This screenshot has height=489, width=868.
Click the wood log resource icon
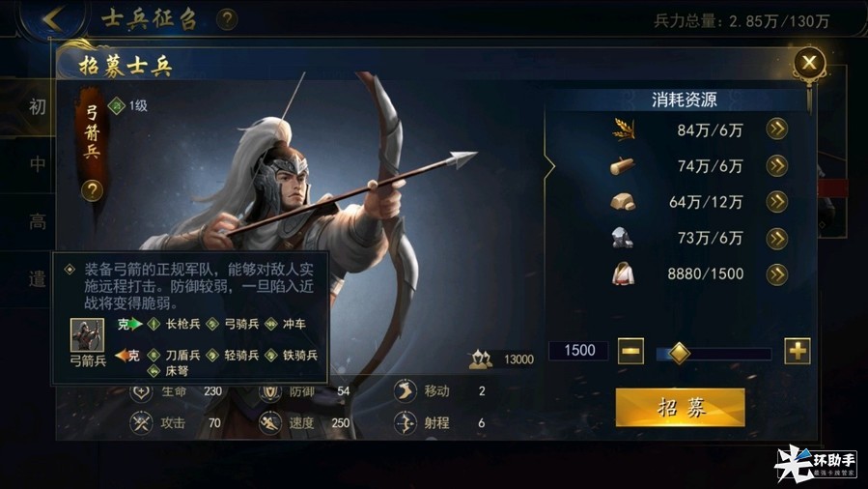coord(622,165)
